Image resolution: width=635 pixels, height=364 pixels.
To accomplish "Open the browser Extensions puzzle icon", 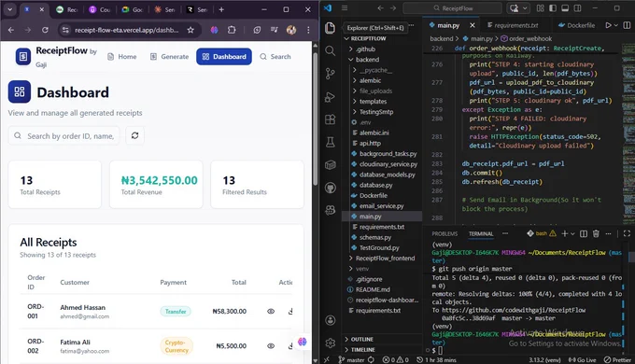I will pyautogui.click(x=232, y=30).
